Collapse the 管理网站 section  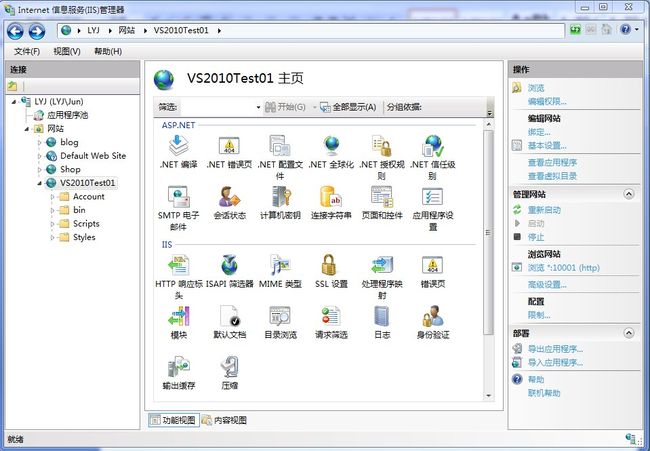629,193
